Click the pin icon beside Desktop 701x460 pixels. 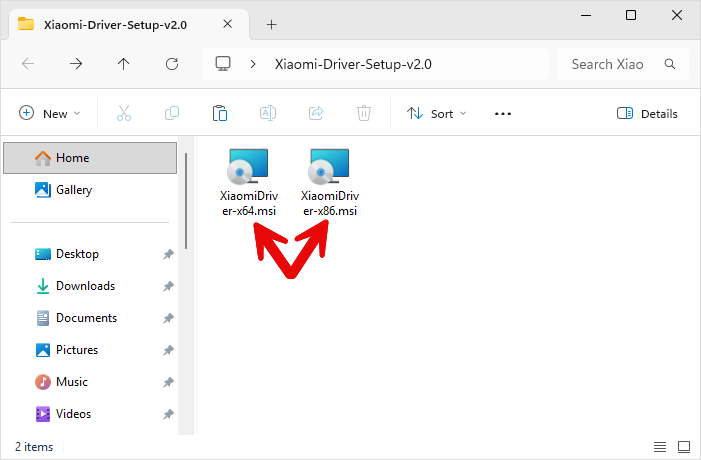coord(169,254)
